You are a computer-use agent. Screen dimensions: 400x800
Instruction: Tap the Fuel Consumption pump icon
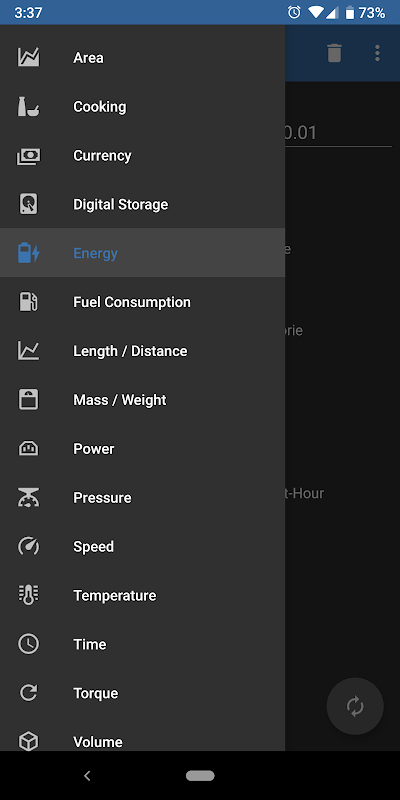pos(29,302)
